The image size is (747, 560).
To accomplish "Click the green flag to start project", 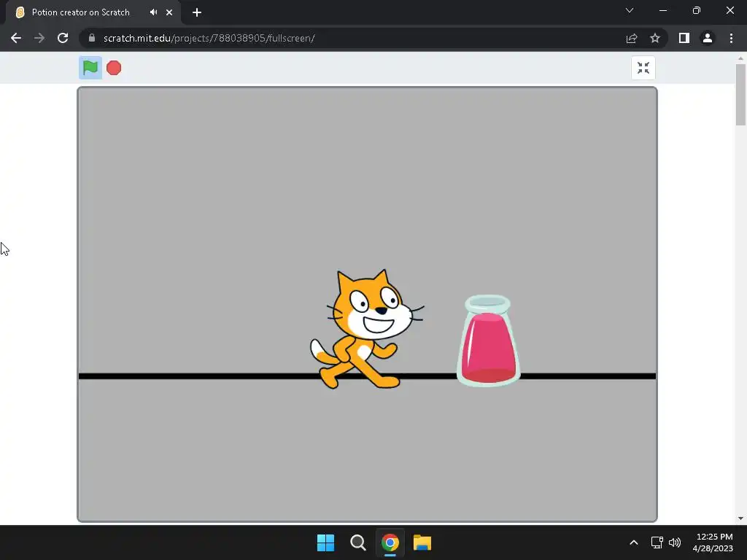I will pyautogui.click(x=90, y=68).
